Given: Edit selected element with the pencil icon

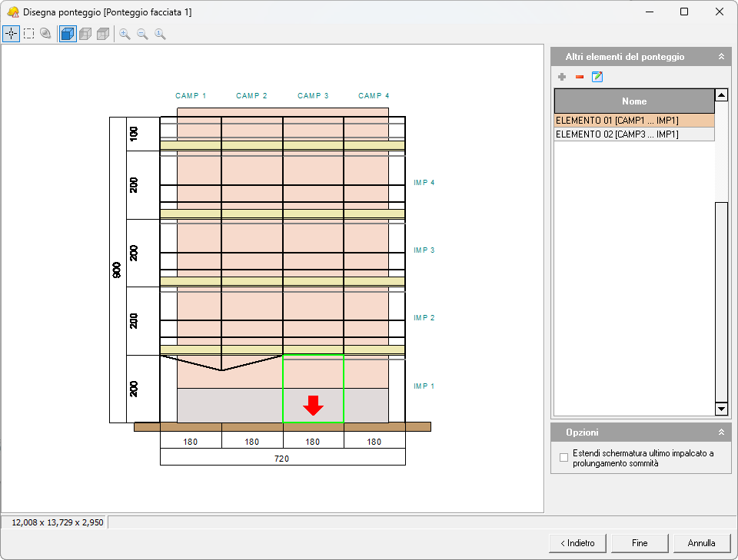Looking at the screenshot, I should point(597,77).
